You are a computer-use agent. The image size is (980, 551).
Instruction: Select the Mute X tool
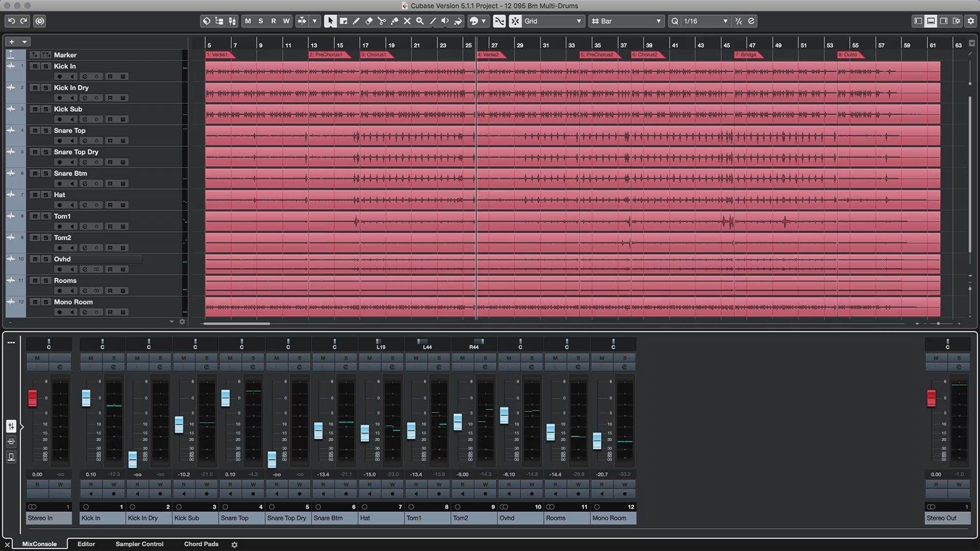click(x=407, y=21)
